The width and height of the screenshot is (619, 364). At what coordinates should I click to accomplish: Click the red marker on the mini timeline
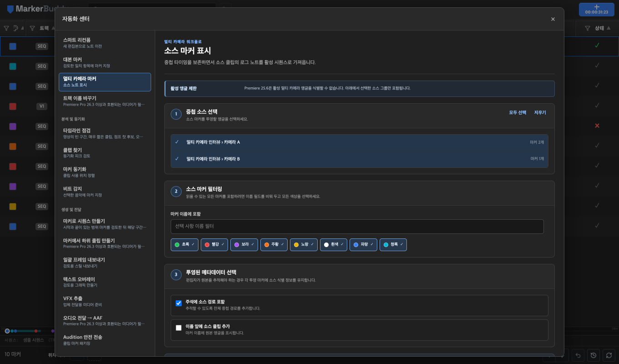(x=36, y=331)
